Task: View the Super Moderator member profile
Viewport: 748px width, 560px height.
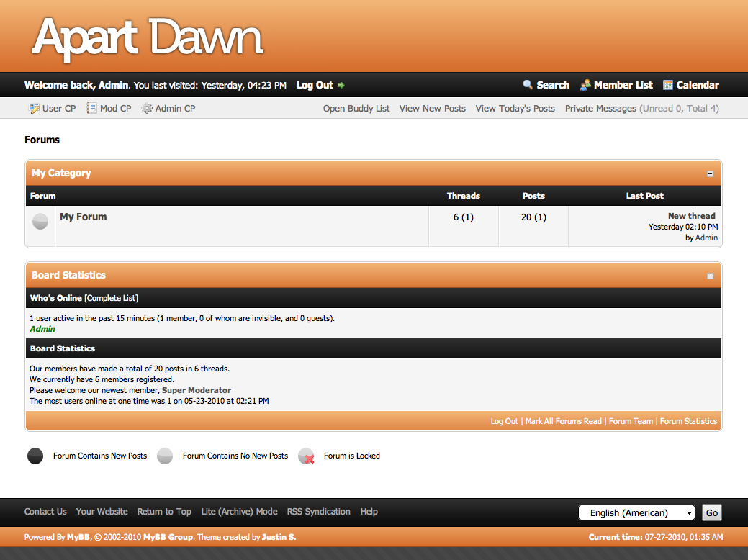Action: click(x=196, y=390)
